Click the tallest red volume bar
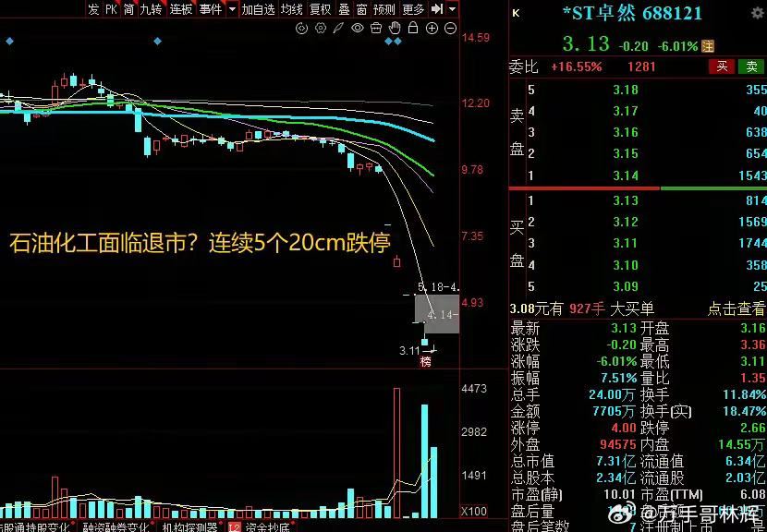Viewport: 767px width, 532px height. pos(396,453)
